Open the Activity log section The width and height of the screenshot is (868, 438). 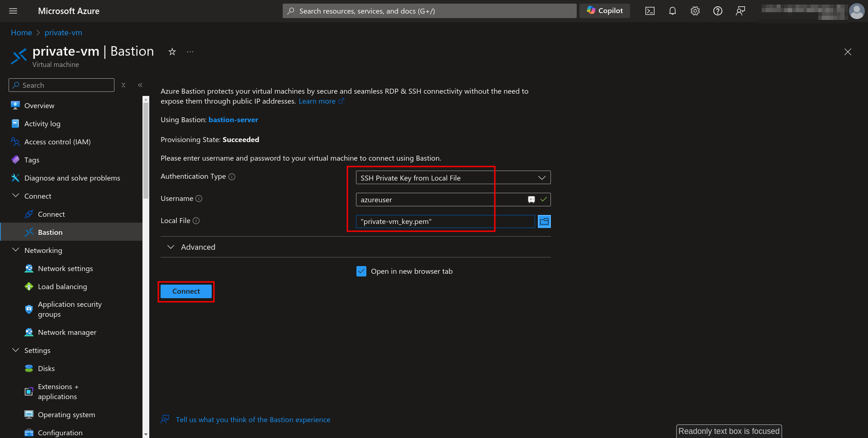point(42,124)
